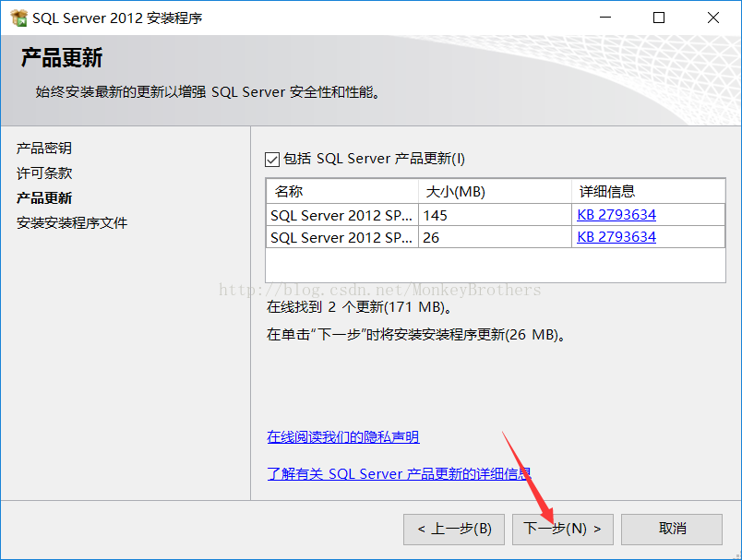Click the 下一步(N) next button
Screen dimensions: 742x560
pyautogui.click(x=563, y=530)
